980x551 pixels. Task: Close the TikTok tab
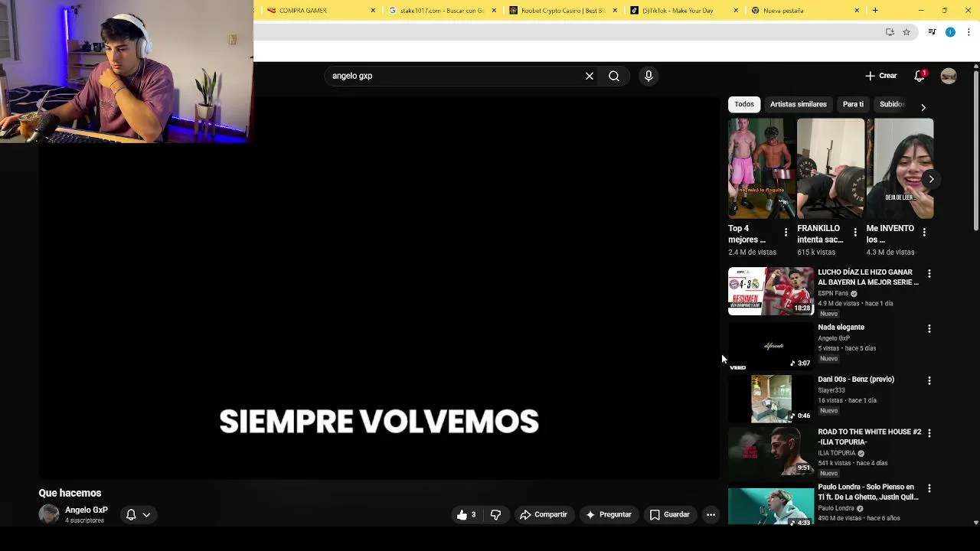pos(736,11)
